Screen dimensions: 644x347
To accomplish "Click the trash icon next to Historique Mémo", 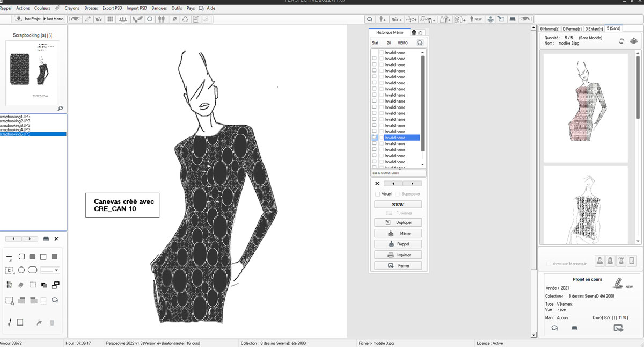I will [414, 33].
